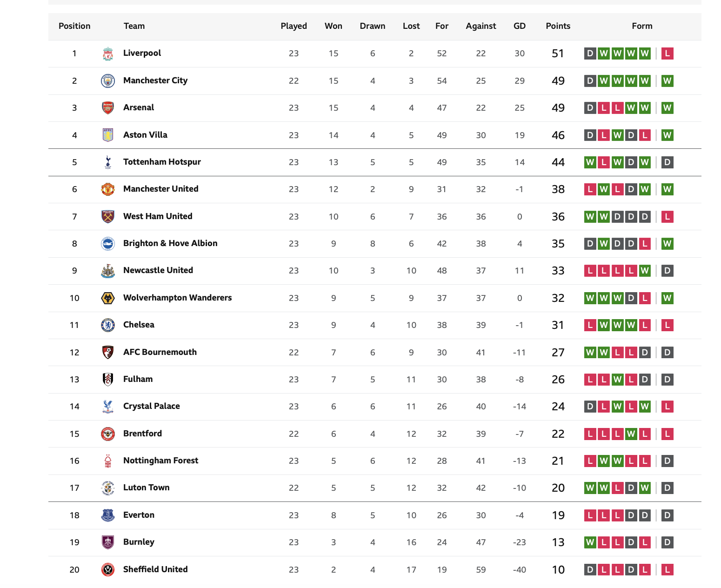
Task: Click Liverpool's latest red L form badge
Action: click(x=667, y=53)
